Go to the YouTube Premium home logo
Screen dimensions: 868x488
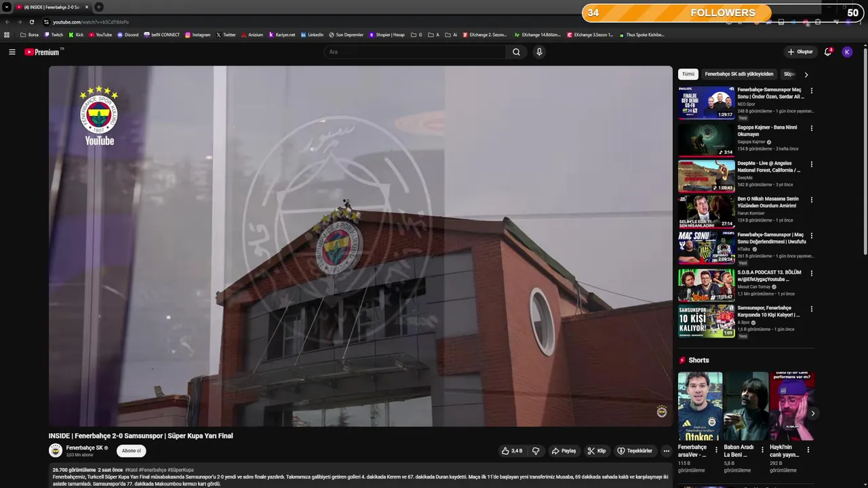(x=43, y=52)
